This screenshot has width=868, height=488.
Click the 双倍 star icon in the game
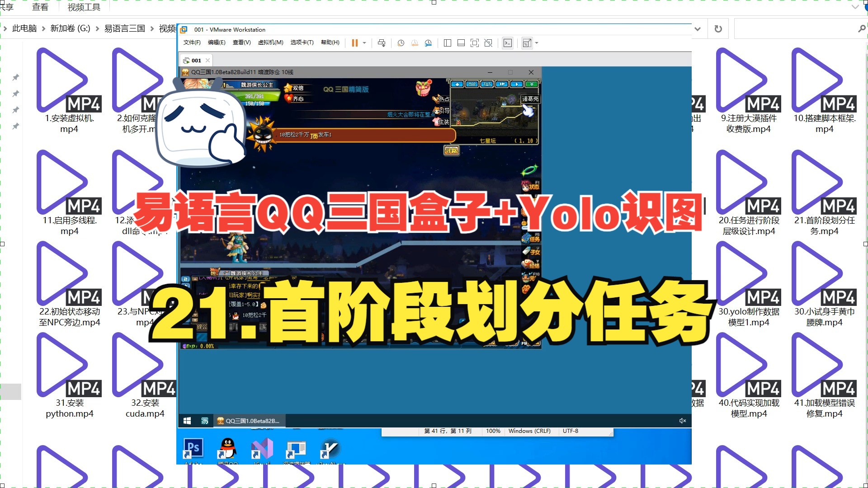click(x=288, y=88)
